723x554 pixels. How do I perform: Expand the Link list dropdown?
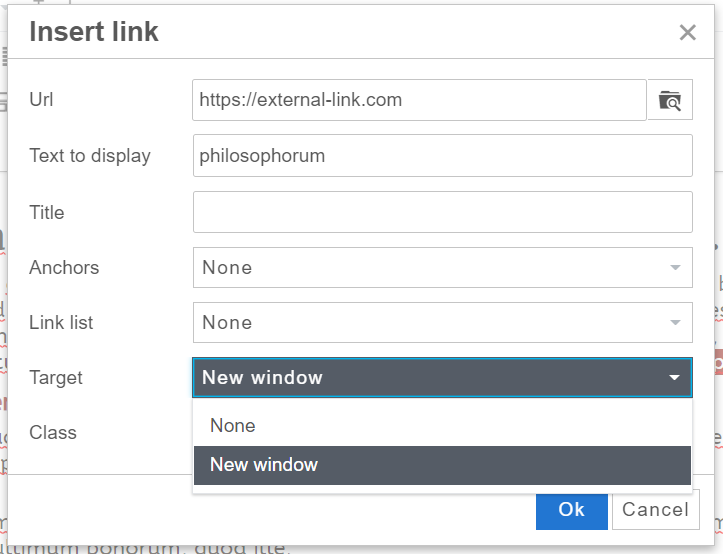pos(442,323)
